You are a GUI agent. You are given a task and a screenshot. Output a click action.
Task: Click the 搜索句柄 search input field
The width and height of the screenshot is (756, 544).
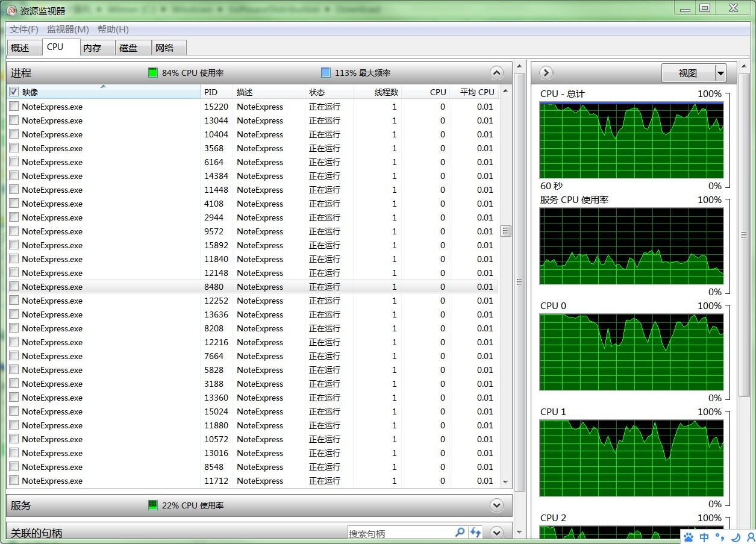click(x=400, y=533)
